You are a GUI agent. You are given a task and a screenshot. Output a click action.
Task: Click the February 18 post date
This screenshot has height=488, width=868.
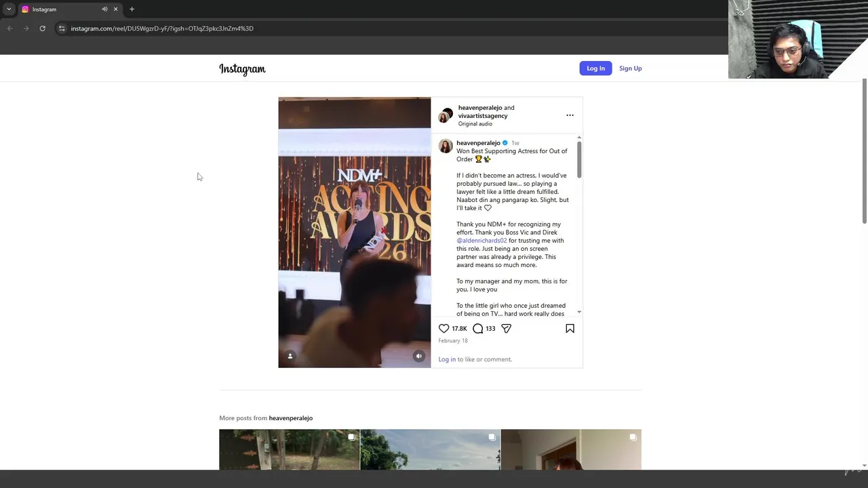[x=453, y=340]
